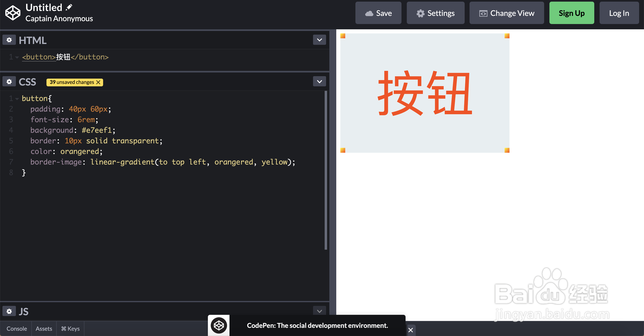Collapse the HTML editor panel
This screenshot has width=644, height=336.
319,40
